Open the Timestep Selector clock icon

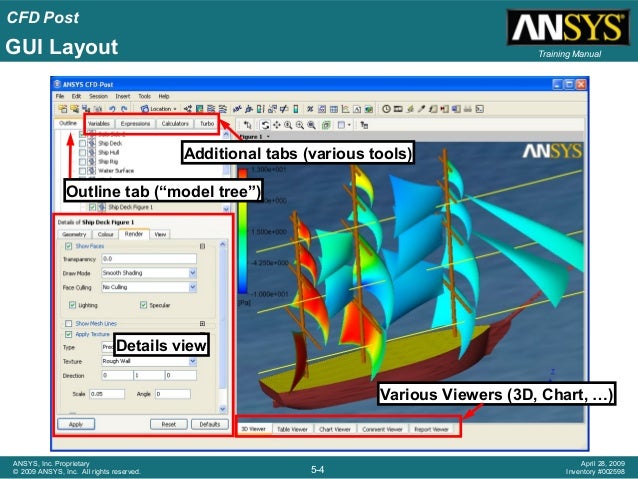point(386,109)
